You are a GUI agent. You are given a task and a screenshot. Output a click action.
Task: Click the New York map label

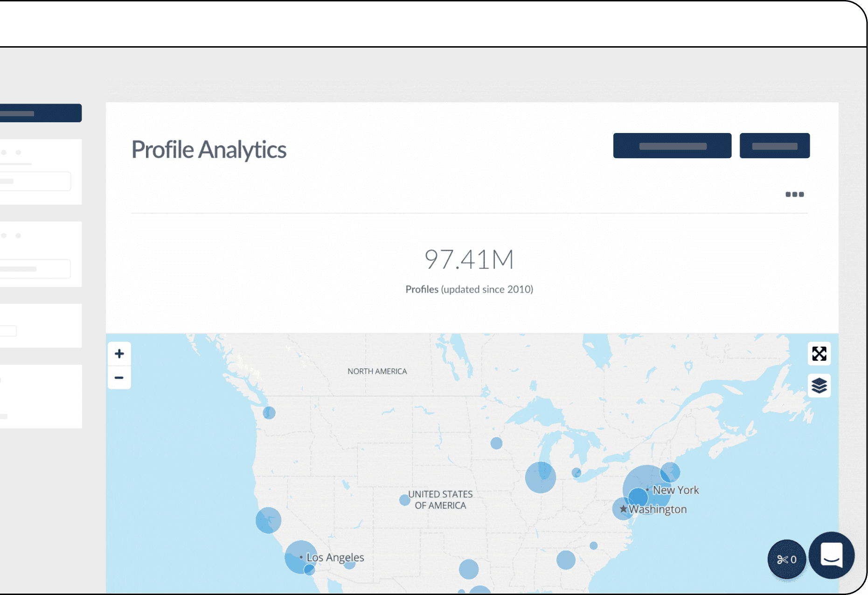tap(675, 490)
